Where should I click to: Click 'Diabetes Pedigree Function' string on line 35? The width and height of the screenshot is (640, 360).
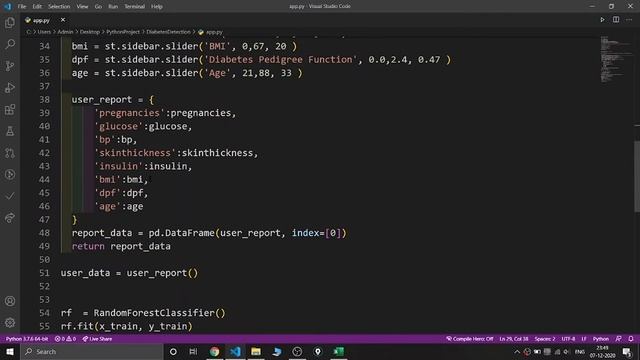281,60
